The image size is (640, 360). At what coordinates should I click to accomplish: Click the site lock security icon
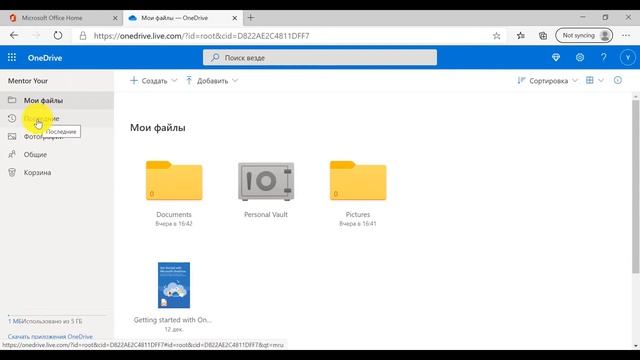tap(83, 36)
